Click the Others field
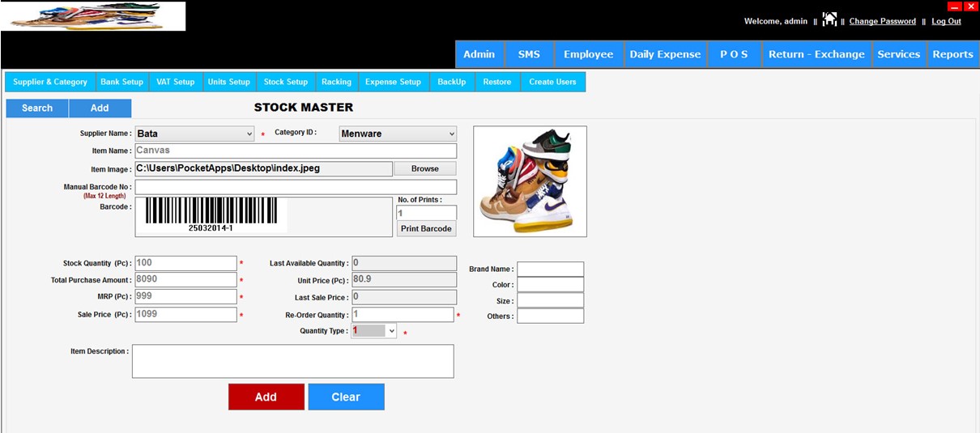This screenshot has width=980, height=433. pos(551,316)
